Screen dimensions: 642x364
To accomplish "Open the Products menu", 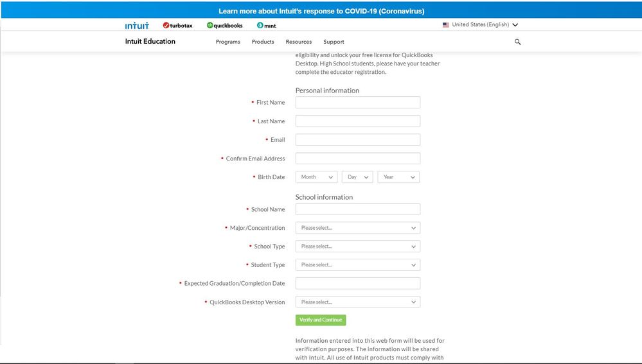I will (x=263, y=42).
